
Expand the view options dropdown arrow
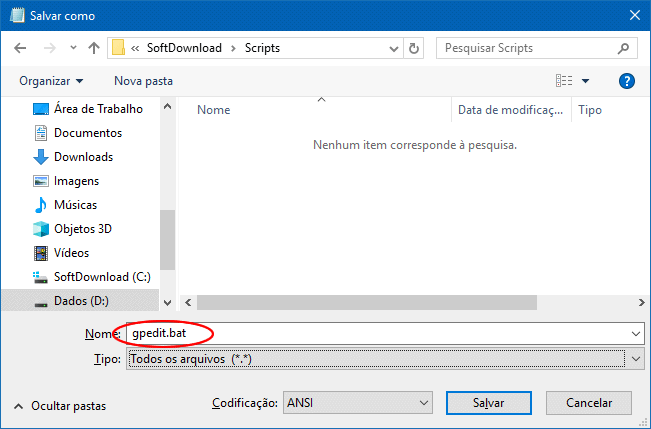click(x=585, y=80)
